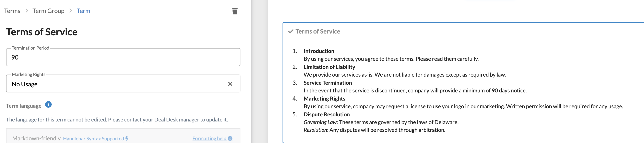Click the Resolution arbitration line
This screenshot has width=644, height=143.
374,130
